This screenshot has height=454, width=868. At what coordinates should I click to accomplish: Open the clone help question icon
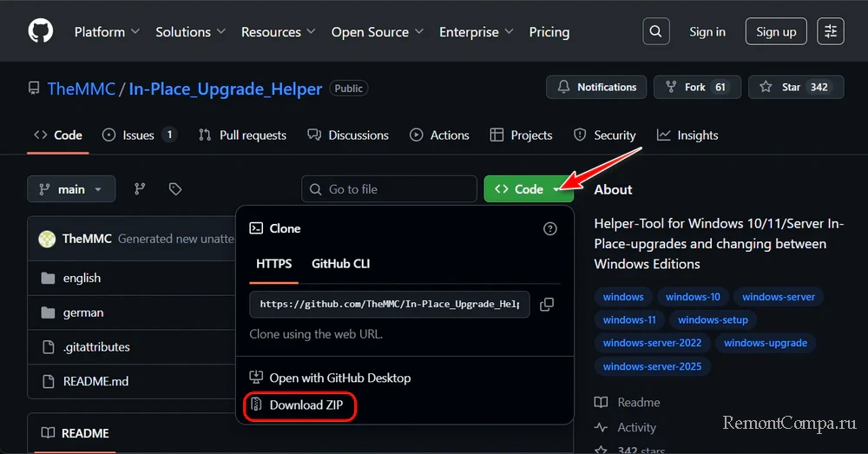coord(549,229)
